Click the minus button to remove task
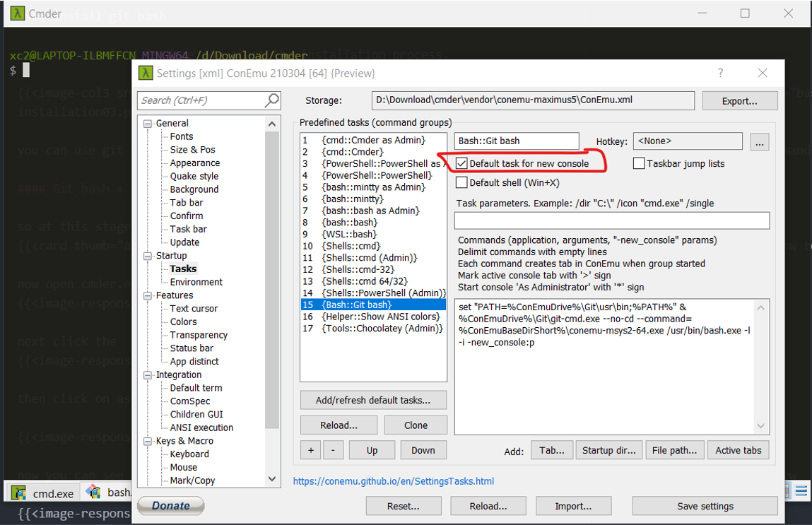 pyautogui.click(x=333, y=450)
